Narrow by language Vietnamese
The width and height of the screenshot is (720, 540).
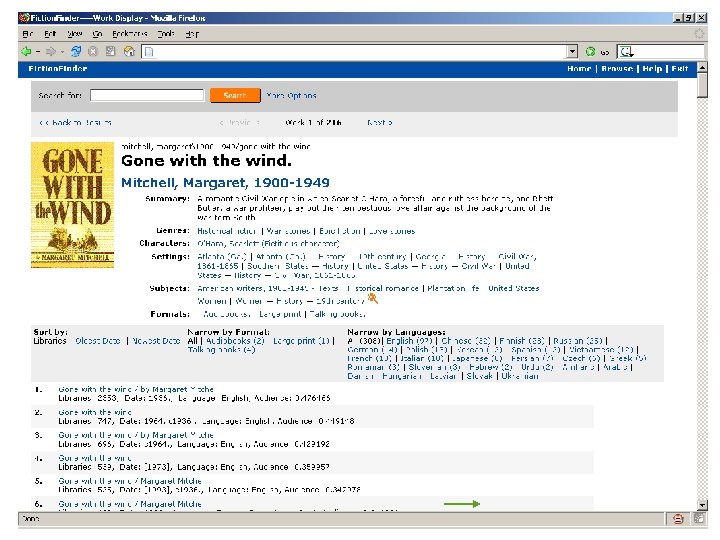click(602, 349)
